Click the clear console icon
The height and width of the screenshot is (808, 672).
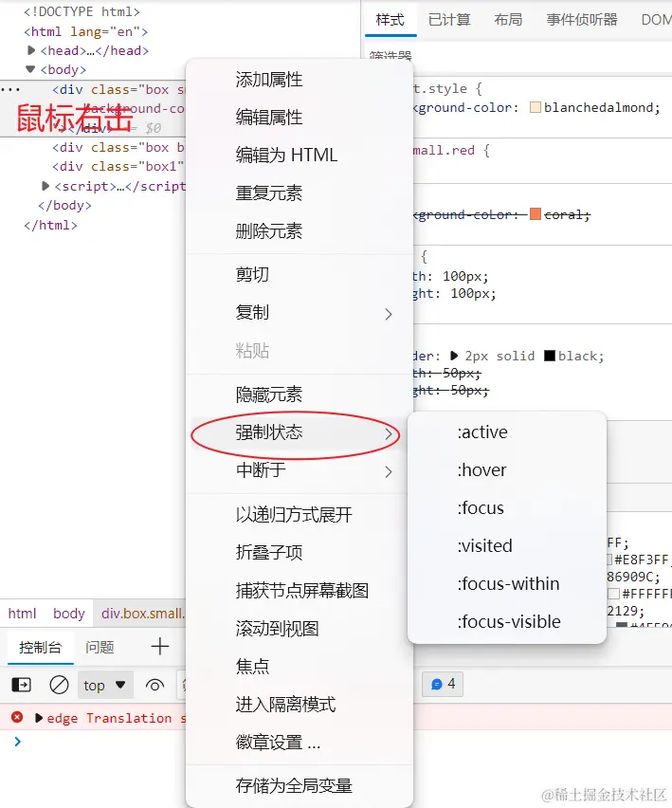pyautogui.click(x=59, y=685)
